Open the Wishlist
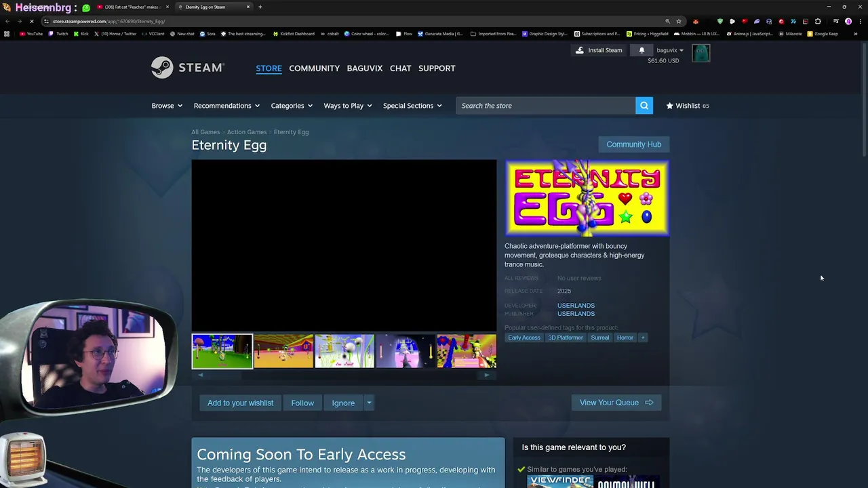The height and width of the screenshot is (488, 868). tap(687, 106)
